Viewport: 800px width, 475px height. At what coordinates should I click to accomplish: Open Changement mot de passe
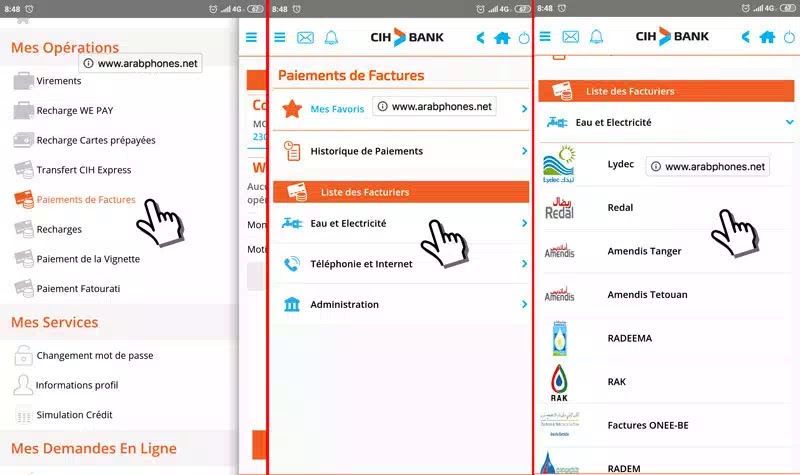tap(94, 355)
